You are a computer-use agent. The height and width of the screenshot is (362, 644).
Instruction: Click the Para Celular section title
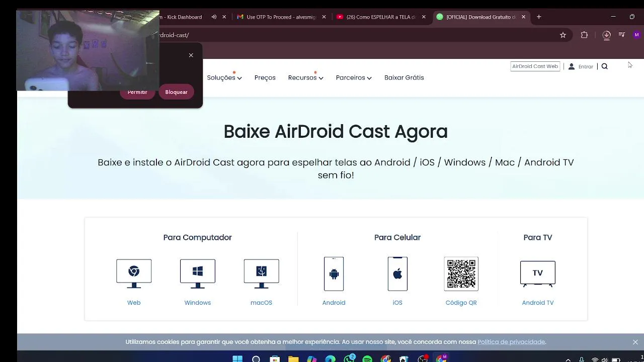pyautogui.click(x=397, y=237)
